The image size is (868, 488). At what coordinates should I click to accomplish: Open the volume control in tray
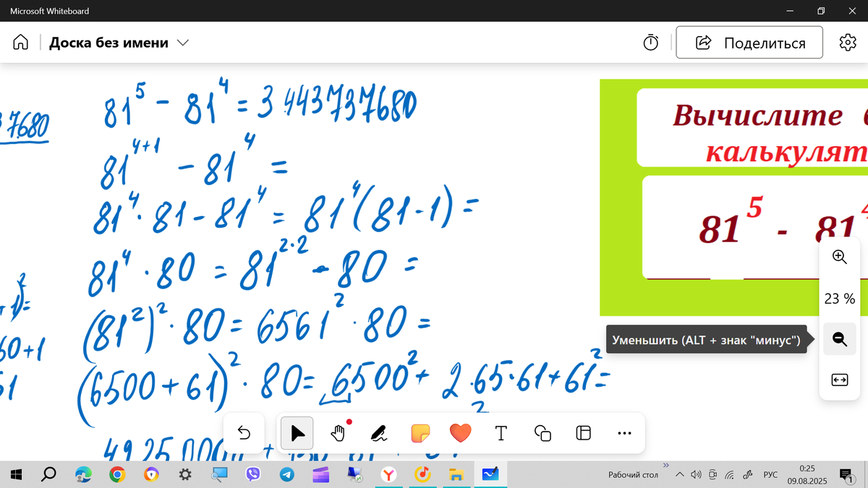tap(696, 475)
